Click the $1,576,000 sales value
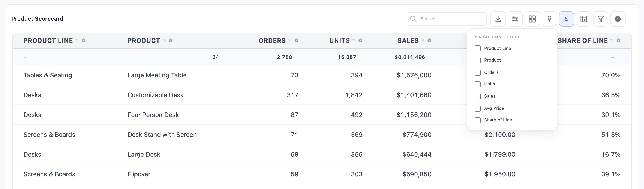The width and height of the screenshot is (644, 189). pos(414,75)
